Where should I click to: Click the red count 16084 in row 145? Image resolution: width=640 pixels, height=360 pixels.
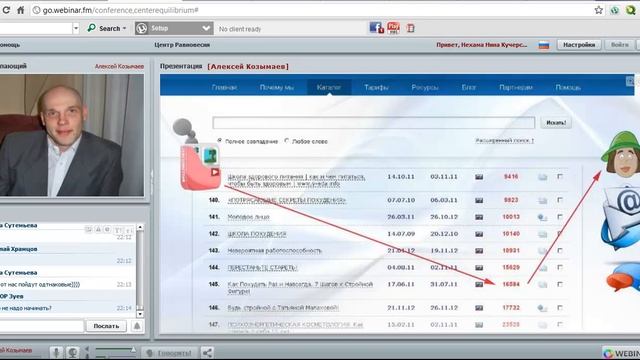point(511,284)
